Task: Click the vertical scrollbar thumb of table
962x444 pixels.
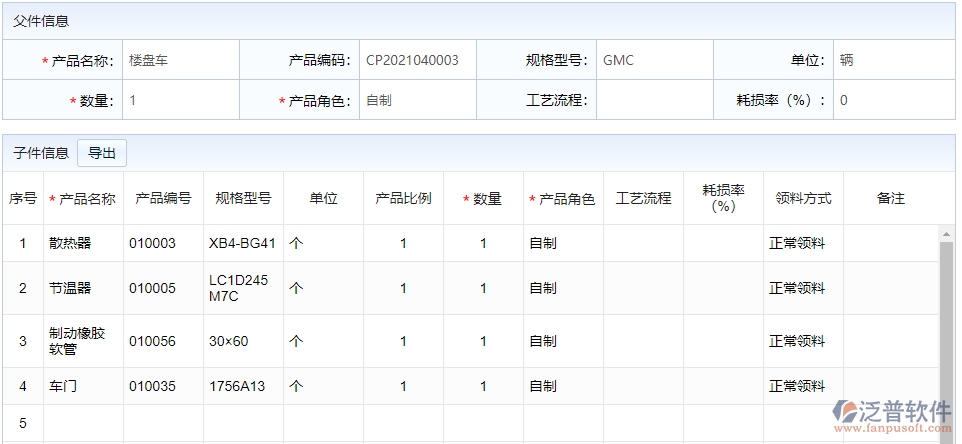Action: [945, 330]
